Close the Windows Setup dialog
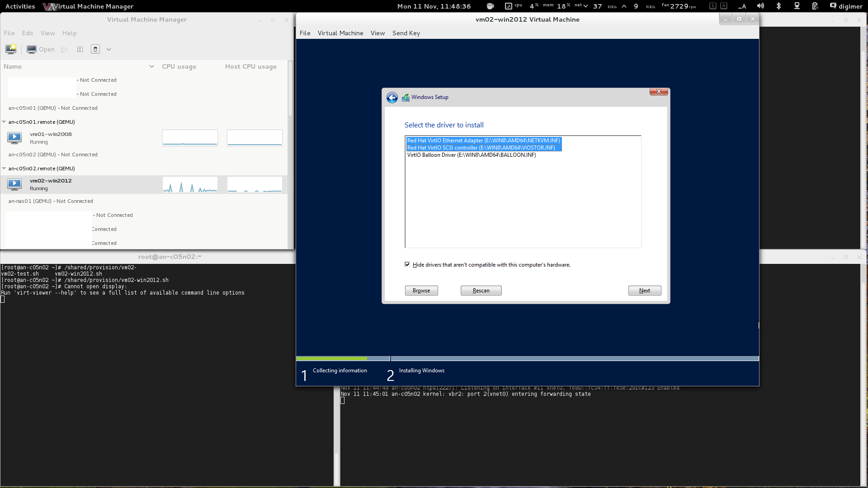868x488 pixels. (x=659, y=92)
